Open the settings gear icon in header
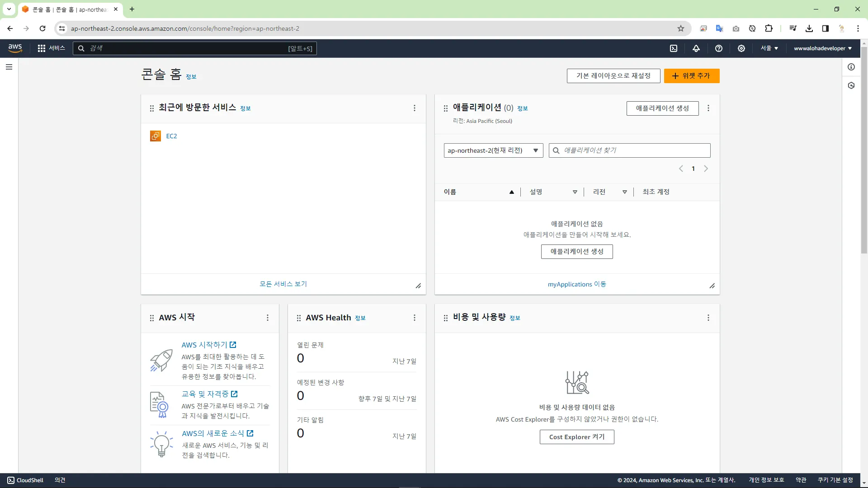The image size is (868, 488). (x=741, y=48)
